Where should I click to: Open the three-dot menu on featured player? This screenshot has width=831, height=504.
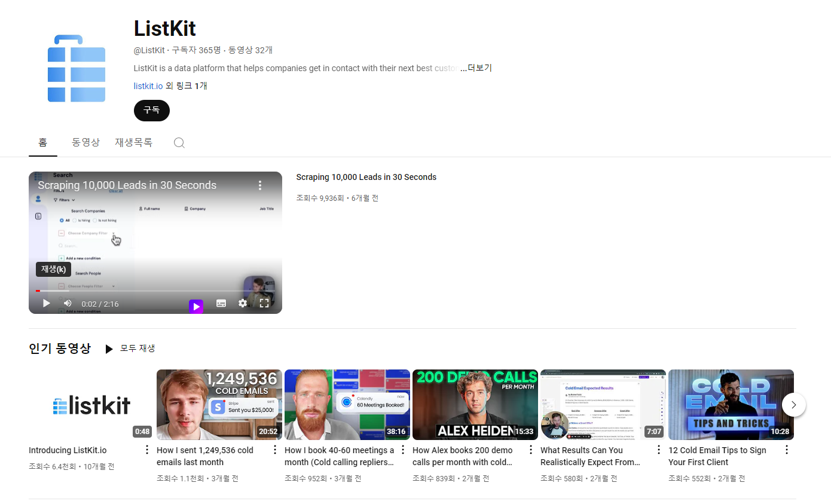[260, 185]
